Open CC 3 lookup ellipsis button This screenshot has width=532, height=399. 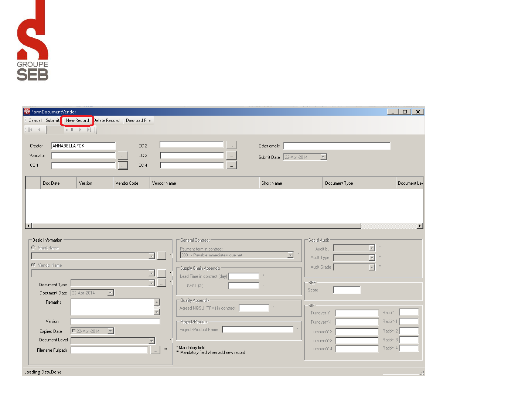(231, 156)
